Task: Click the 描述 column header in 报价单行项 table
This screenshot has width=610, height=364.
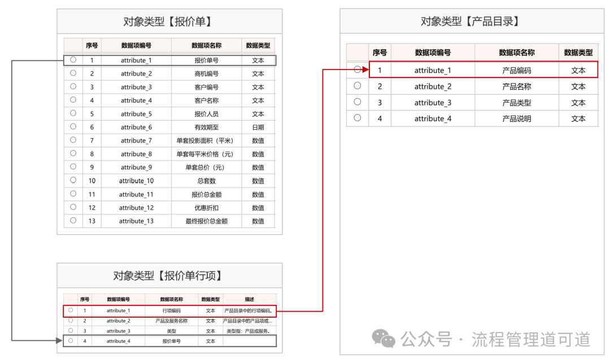Action: pos(249,299)
